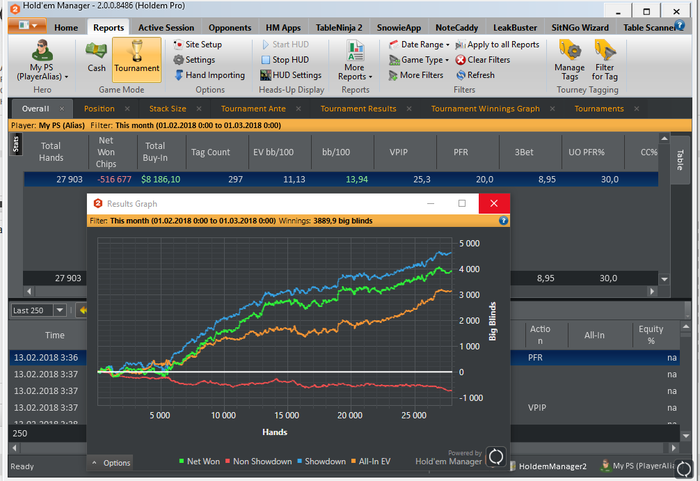Open the SitNGo Wizard tab
This screenshot has height=481, width=700.
coord(580,28)
